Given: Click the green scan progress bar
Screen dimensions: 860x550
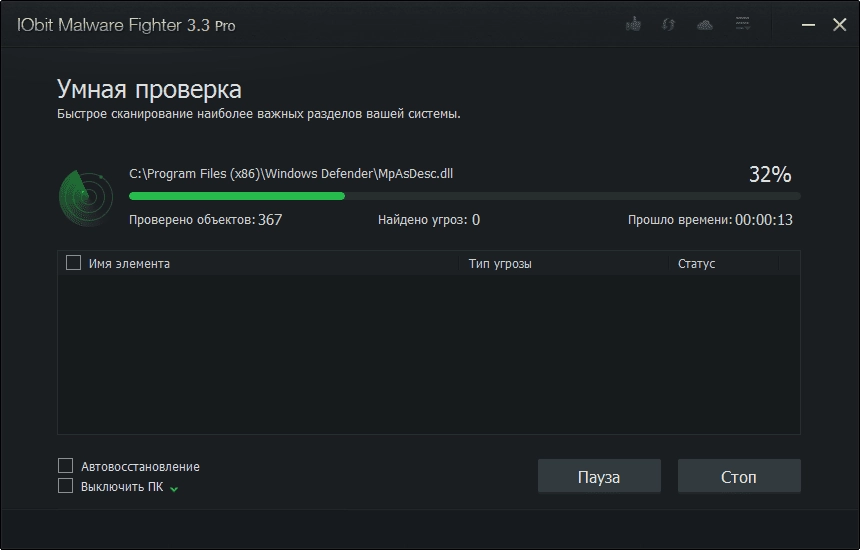Looking at the screenshot, I should click(x=465, y=196).
